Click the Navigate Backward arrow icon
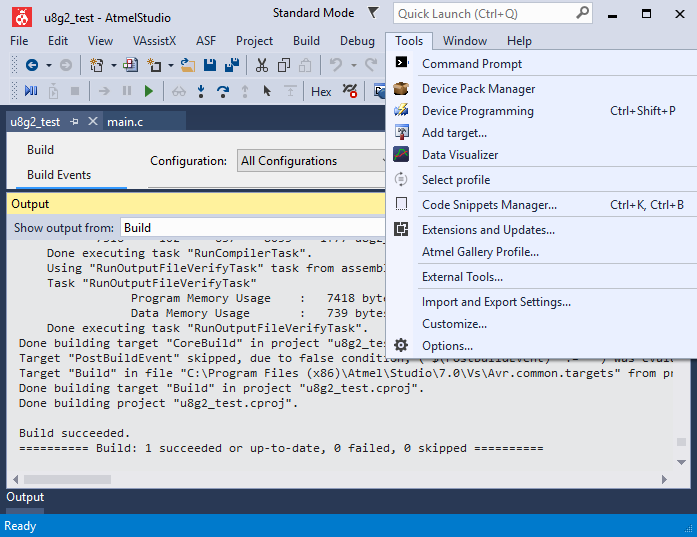 [x=32, y=65]
